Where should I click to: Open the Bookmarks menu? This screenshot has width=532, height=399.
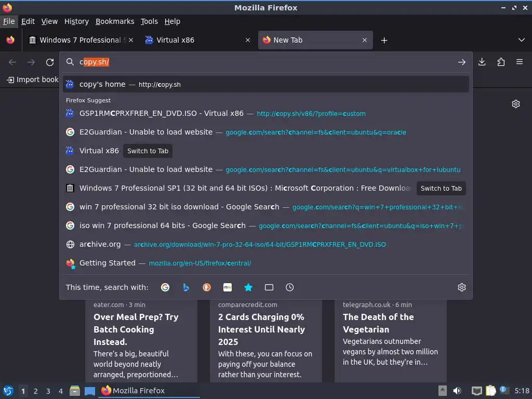[x=115, y=21]
